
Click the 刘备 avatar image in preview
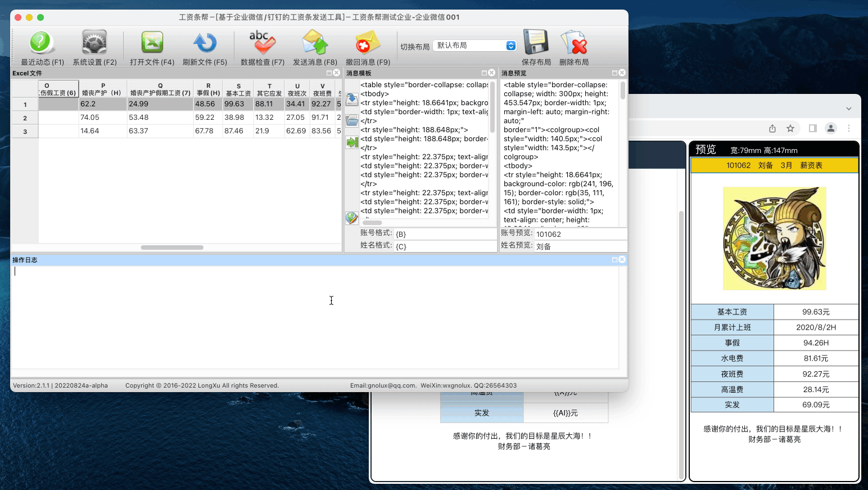pos(775,239)
